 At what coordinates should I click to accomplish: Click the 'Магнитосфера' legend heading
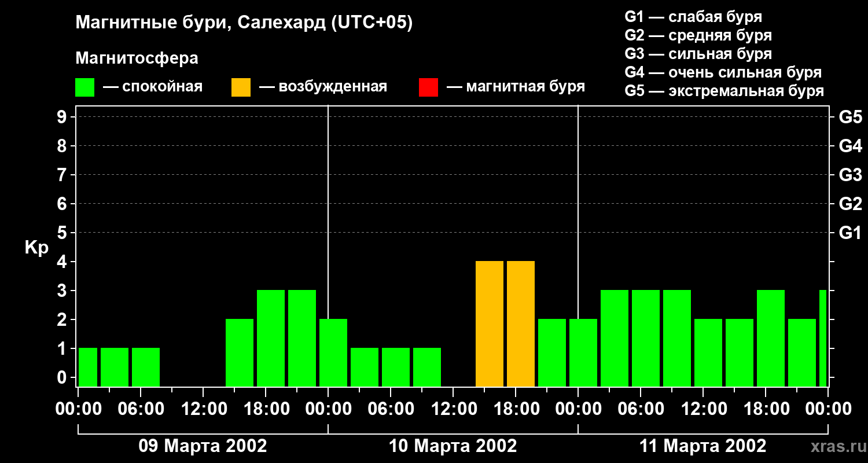(137, 58)
